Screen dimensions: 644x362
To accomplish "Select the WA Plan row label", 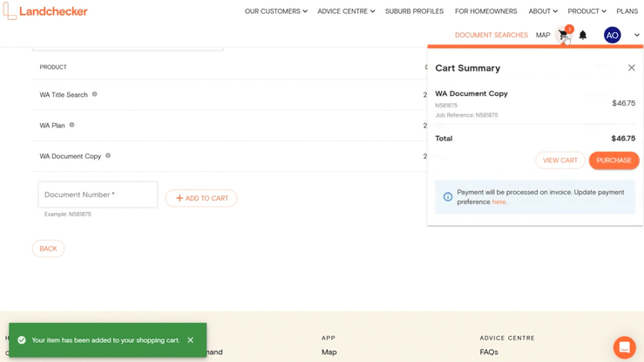I will 52,126.
